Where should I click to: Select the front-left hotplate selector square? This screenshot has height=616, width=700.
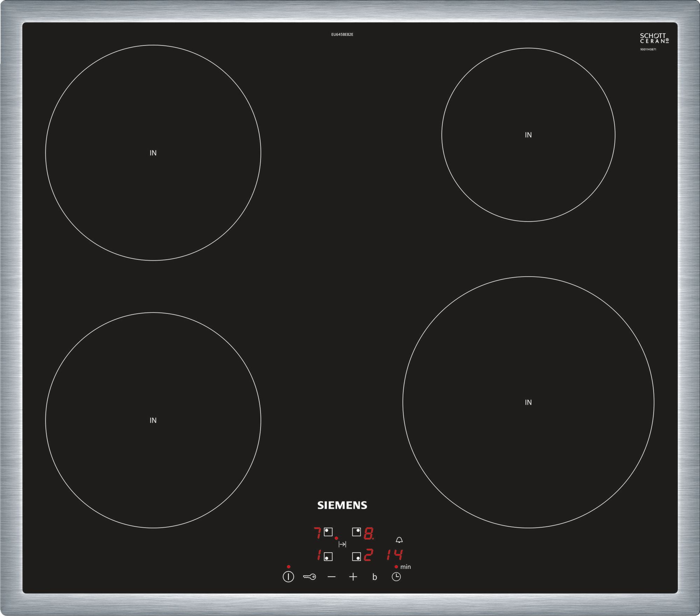(x=328, y=557)
